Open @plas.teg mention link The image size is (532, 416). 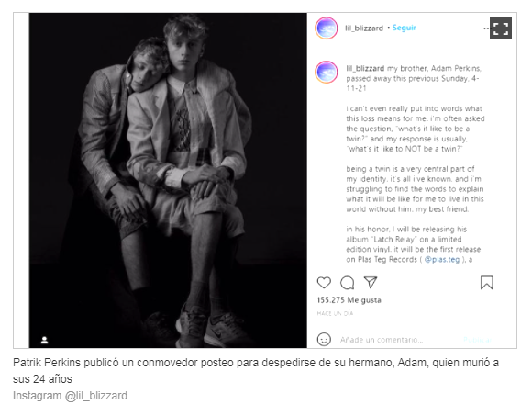(x=442, y=260)
